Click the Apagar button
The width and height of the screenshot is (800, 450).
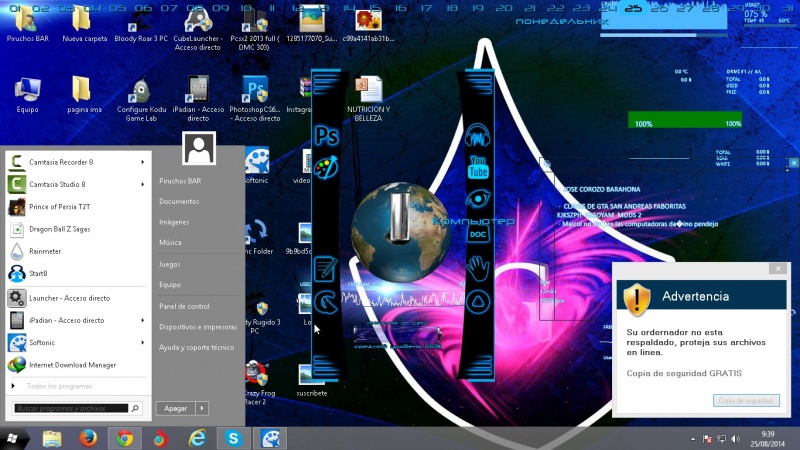[175, 408]
